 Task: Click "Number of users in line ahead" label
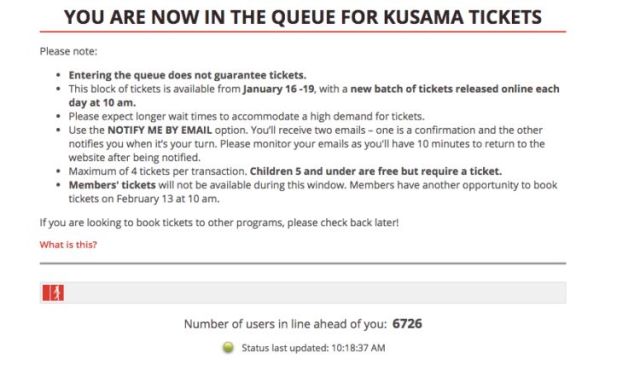point(285,324)
